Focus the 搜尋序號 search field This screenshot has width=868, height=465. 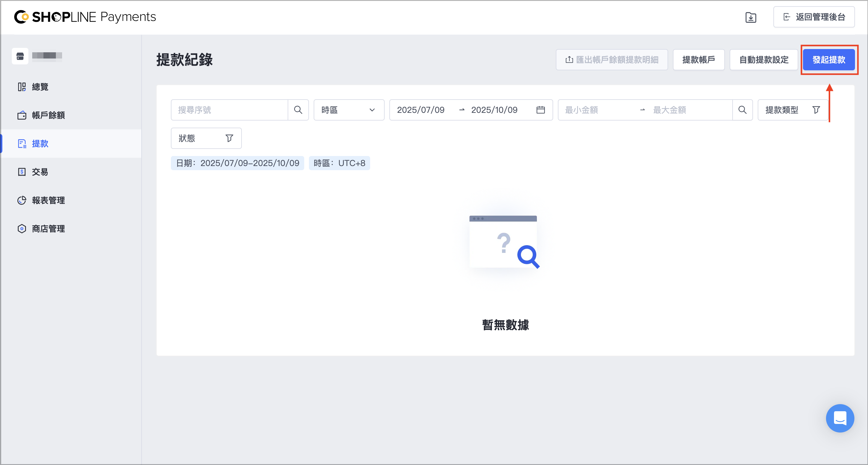229,110
